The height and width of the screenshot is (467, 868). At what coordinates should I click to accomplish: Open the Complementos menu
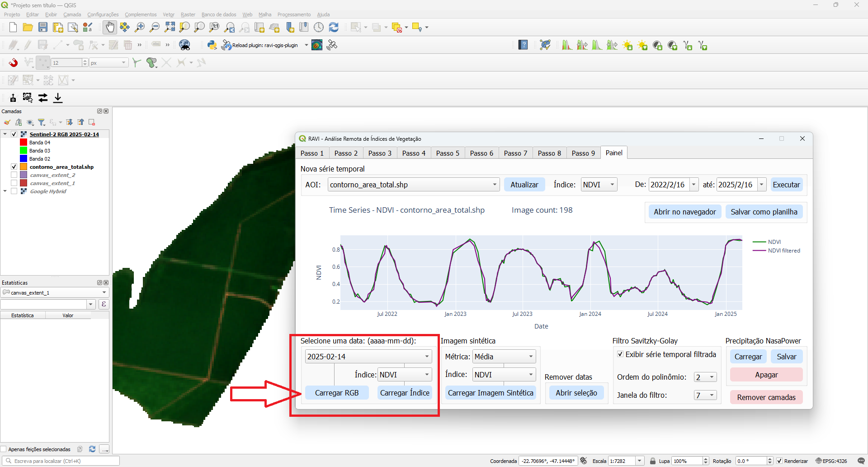coord(141,14)
